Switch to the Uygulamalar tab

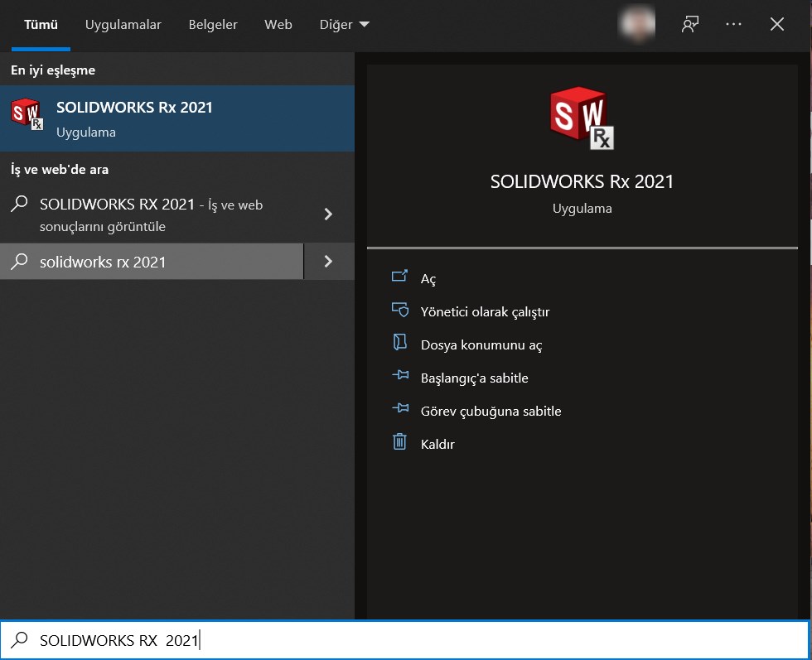pyautogui.click(x=123, y=24)
